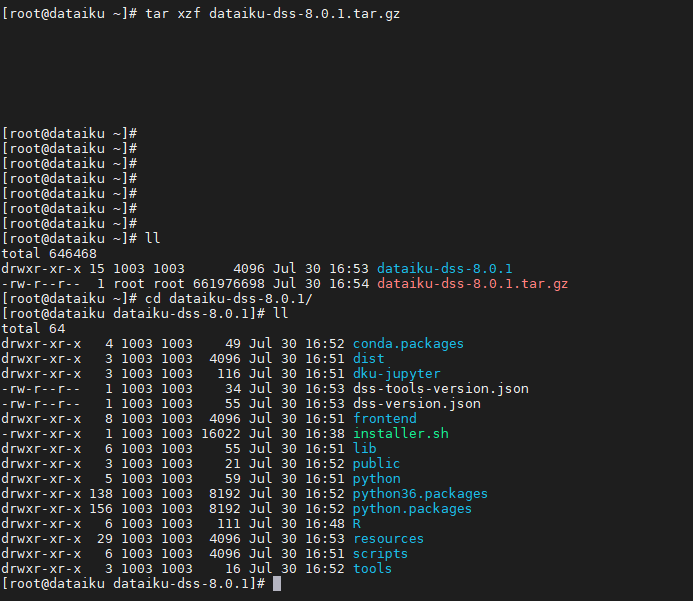The height and width of the screenshot is (601, 693).
Task: Click the R directory name
Action: (x=357, y=524)
